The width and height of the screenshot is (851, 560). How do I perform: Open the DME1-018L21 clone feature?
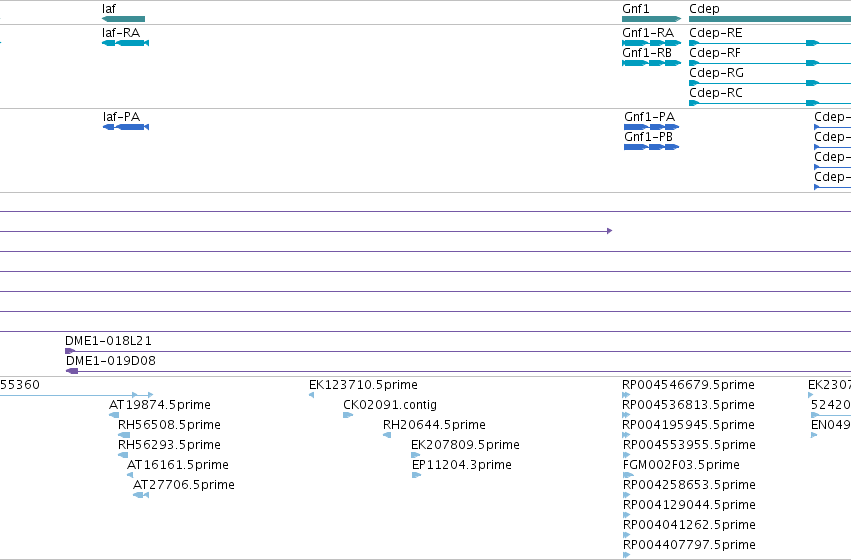458,351
